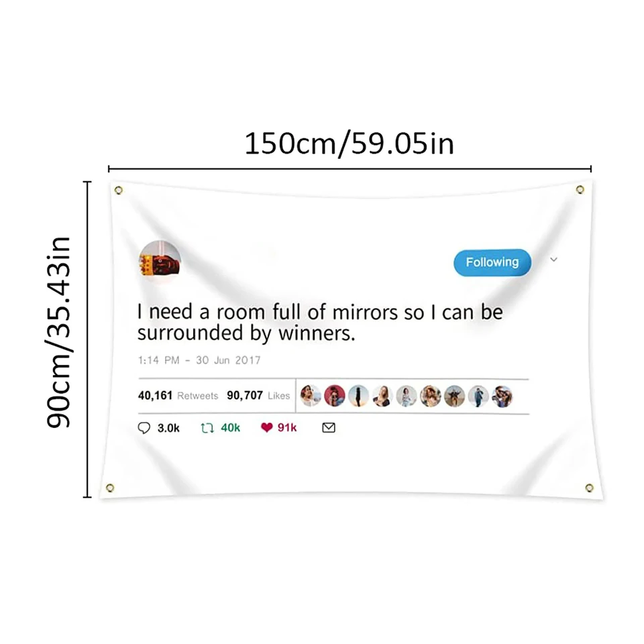The height and width of the screenshot is (644, 644).
Task: Click the 150cm/59.05in width label
Action: pyautogui.click(x=349, y=144)
